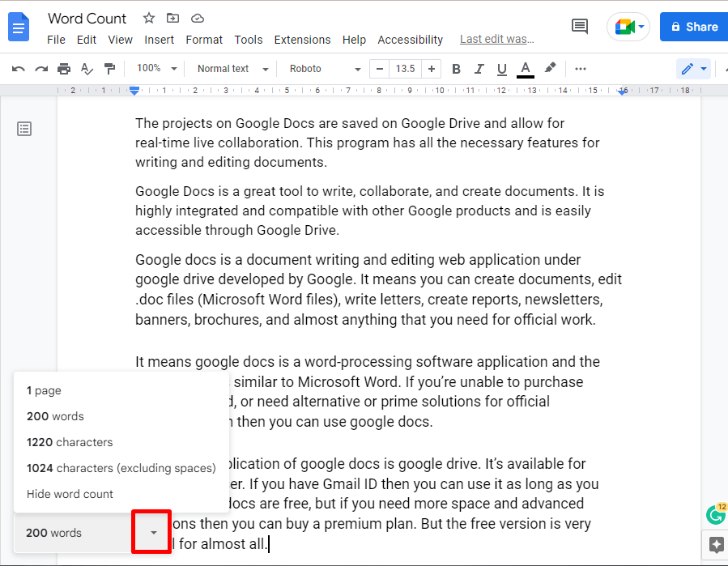Image resolution: width=728 pixels, height=566 pixels.
Task: Run the spelling and grammar check icon
Action: (87, 69)
